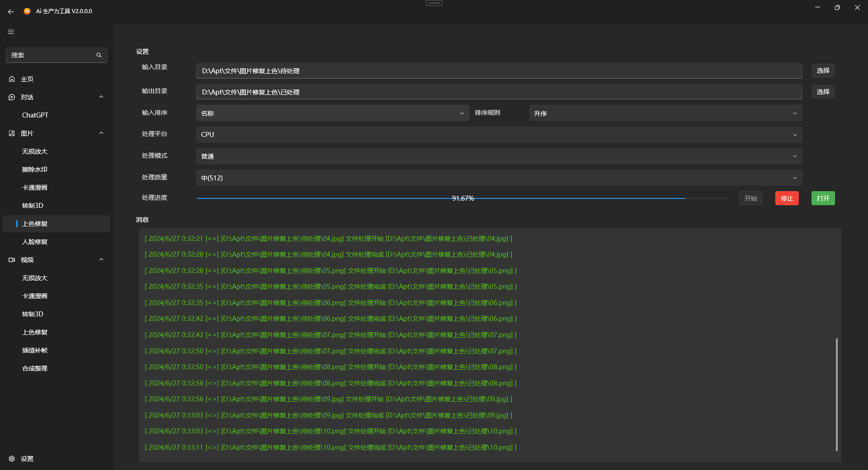
Task: Click the back arrow icon
Action: pyautogui.click(x=11, y=12)
